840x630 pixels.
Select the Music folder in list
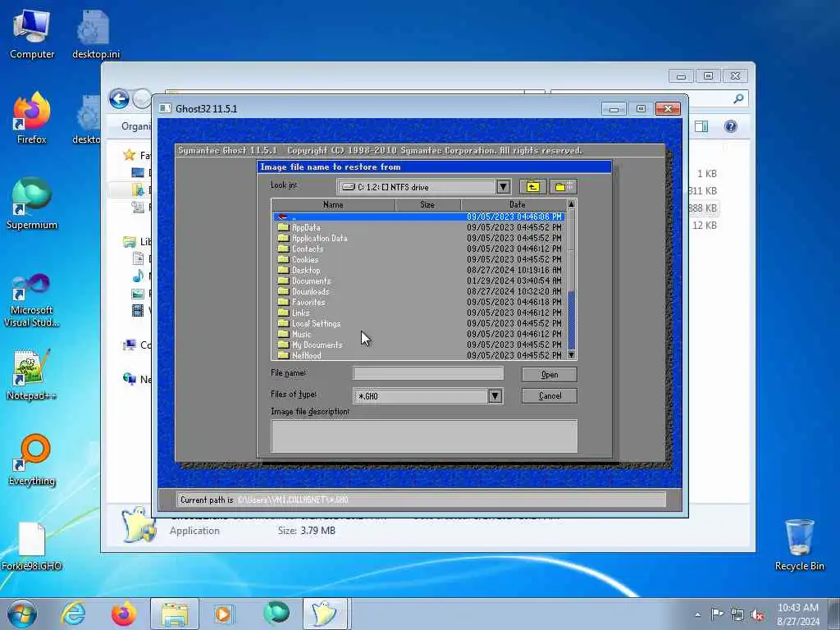point(419,335)
